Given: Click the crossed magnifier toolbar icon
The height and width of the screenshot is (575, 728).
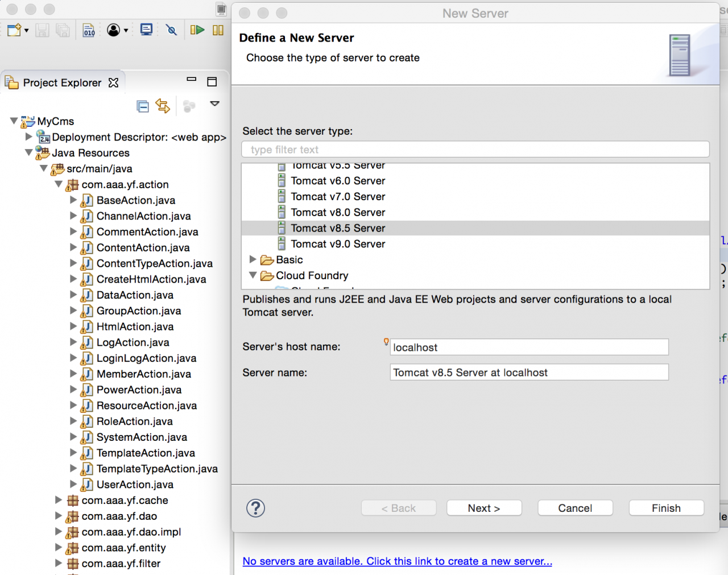Looking at the screenshot, I should coord(171,30).
